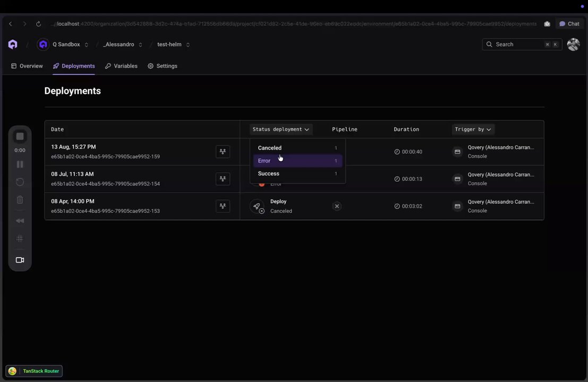588x382 pixels.
Task: Open the Status deployment filter dropdown
Action: click(x=281, y=129)
